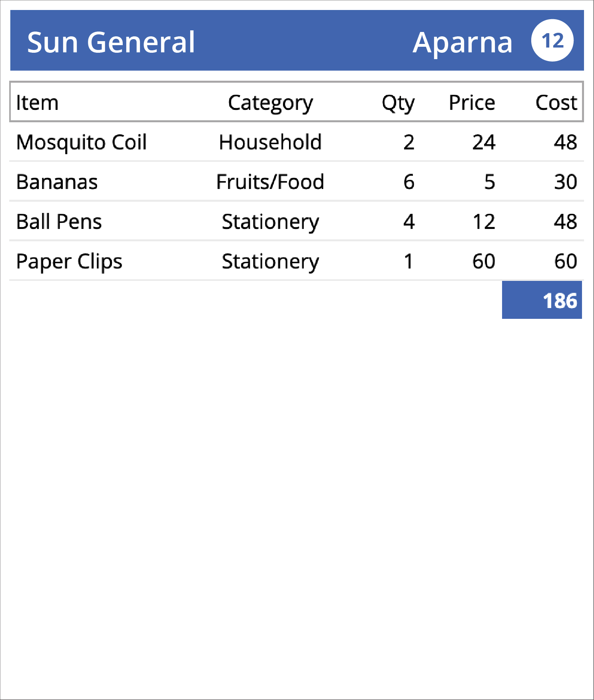Click the Fruits/Food category cell
The width and height of the screenshot is (594, 700).
[x=270, y=182]
